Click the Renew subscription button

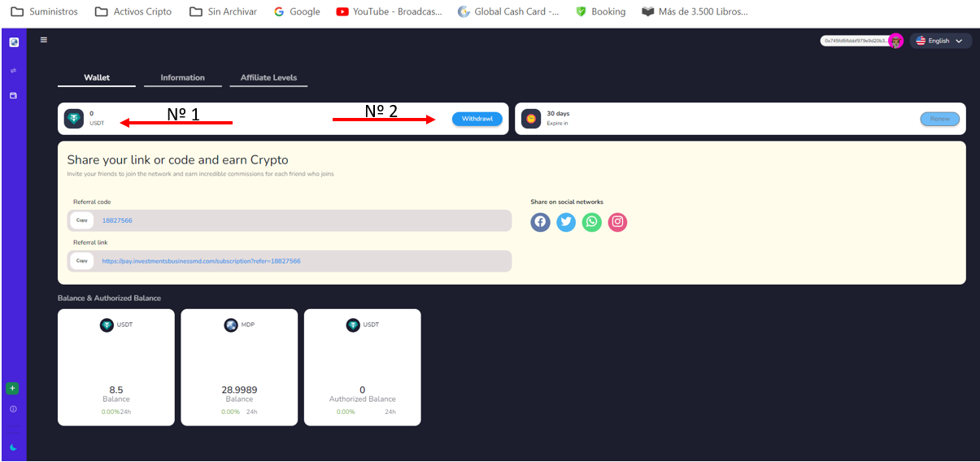939,119
